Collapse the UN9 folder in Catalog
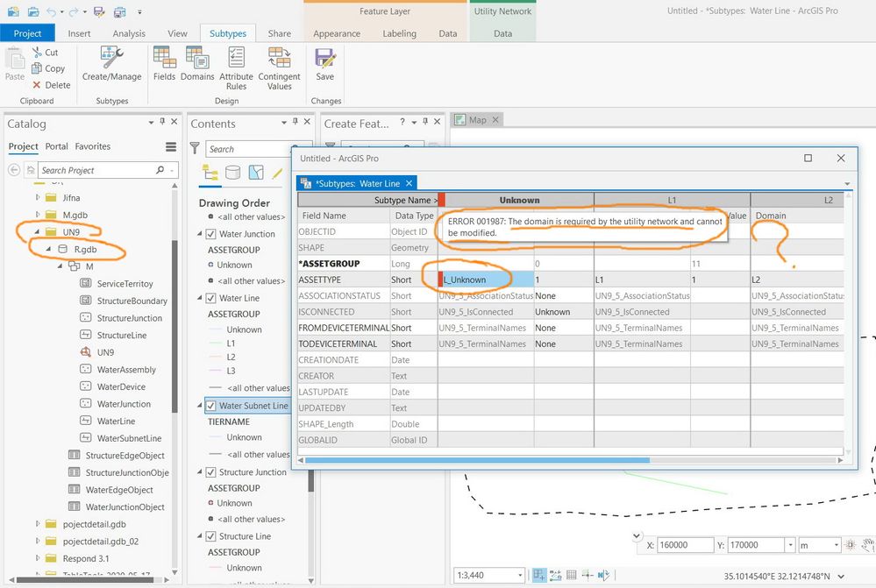The image size is (876, 588). tap(38, 232)
